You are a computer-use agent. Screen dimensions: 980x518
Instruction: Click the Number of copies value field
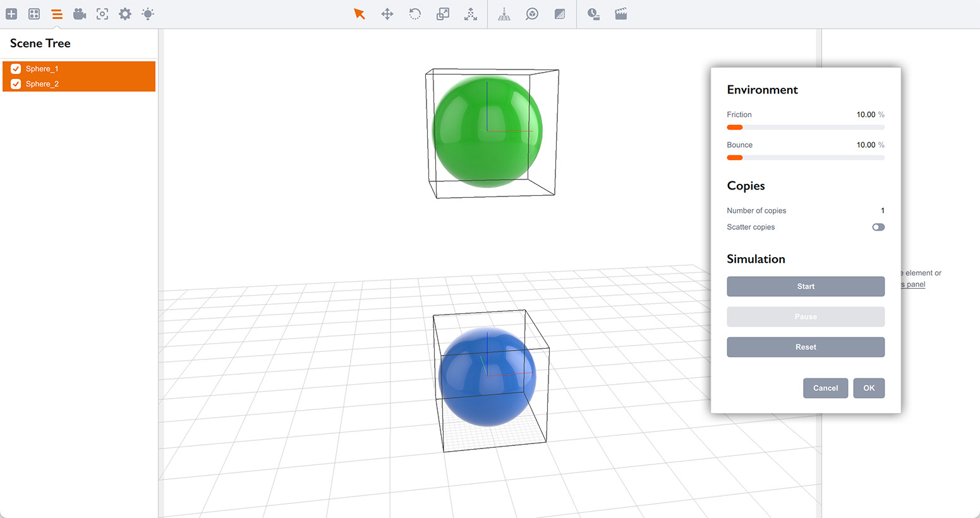[x=882, y=210]
